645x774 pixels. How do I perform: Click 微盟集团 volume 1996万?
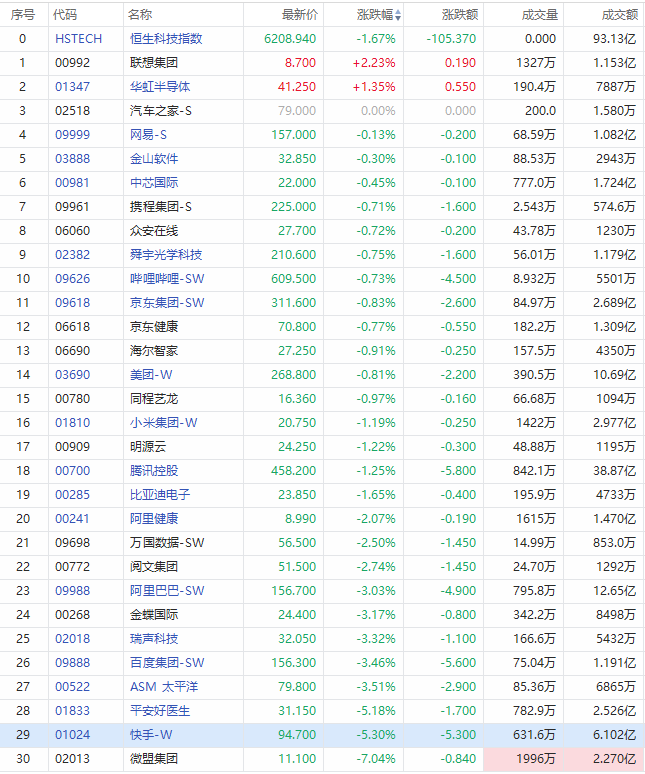(536, 759)
